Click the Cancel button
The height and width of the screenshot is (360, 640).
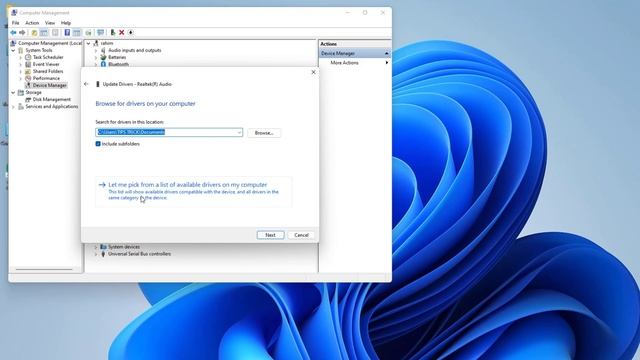(x=301, y=235)
